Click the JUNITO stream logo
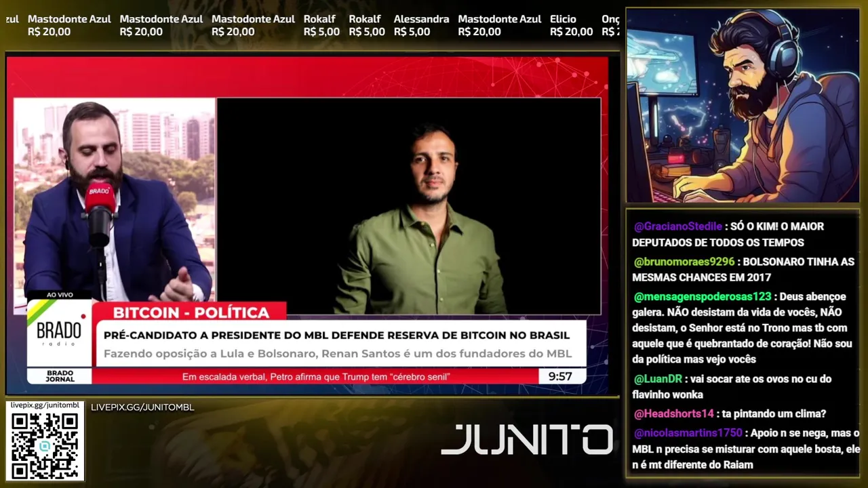The width and height of the screenshot is (868, 488). click(527, 439)
